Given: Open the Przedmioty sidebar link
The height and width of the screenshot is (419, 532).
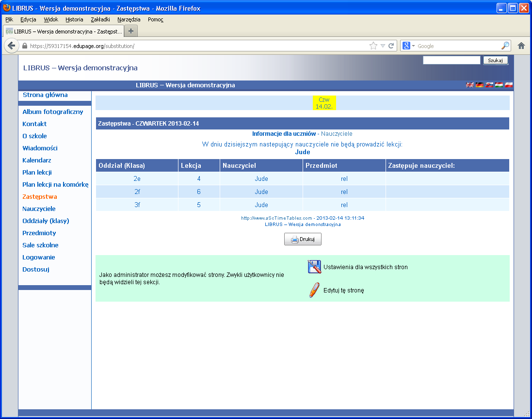Looking at the screenshot, I should click(39, 233).
